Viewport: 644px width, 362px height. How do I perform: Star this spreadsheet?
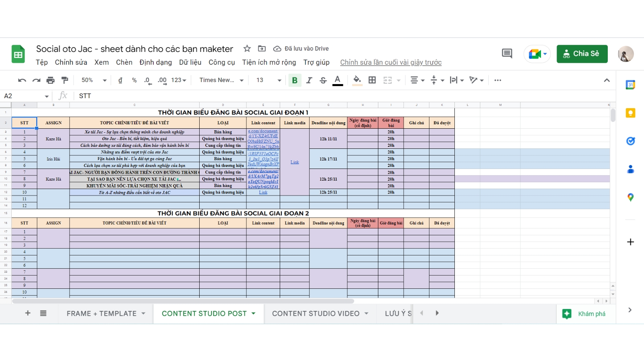pyautogui.click(x=247, y=49)
